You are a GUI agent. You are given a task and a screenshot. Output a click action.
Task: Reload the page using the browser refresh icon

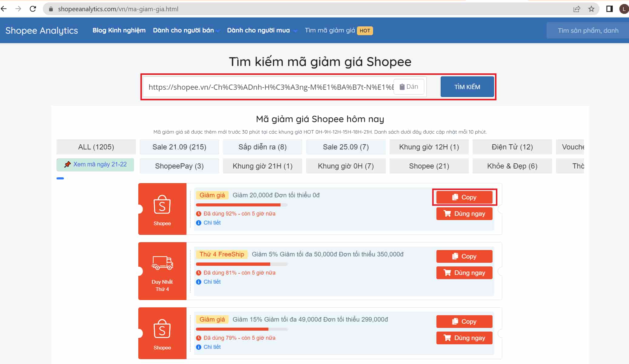(33, 9)
